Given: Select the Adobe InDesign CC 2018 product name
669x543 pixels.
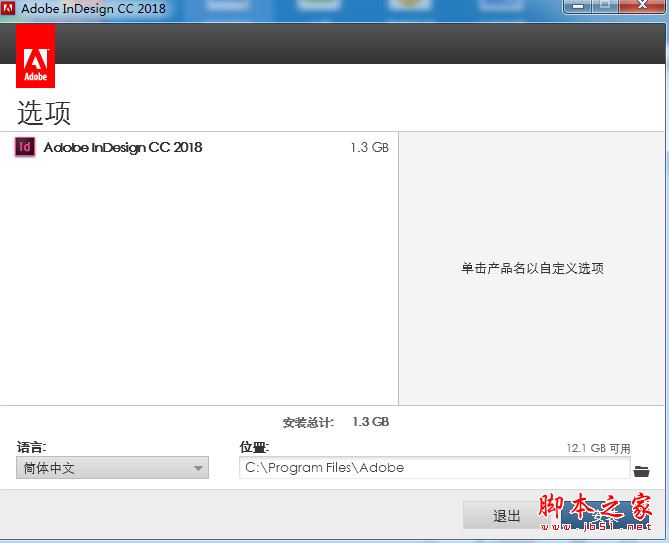Looking at the screenshot, I should tap(123, 147).
